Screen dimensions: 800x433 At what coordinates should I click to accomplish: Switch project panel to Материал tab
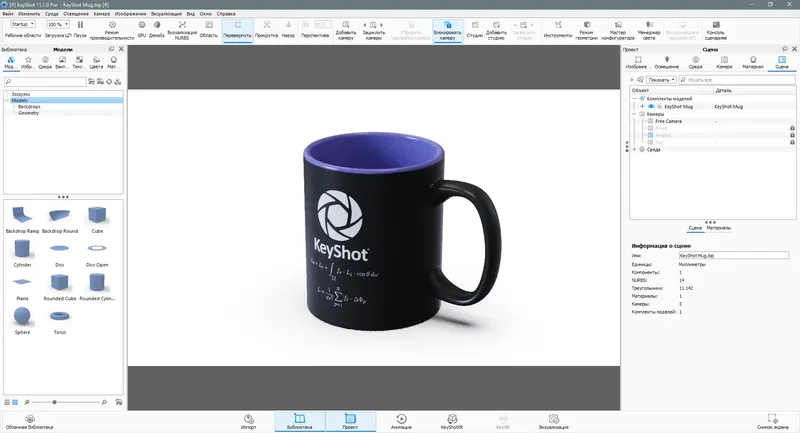(753, 63)
